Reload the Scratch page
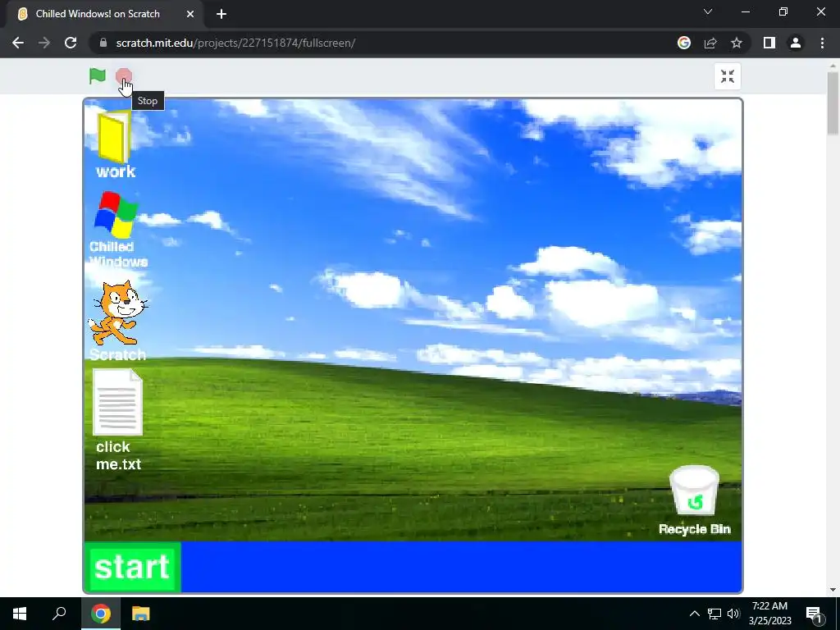 pyautogui.click(x=71, y=43)
